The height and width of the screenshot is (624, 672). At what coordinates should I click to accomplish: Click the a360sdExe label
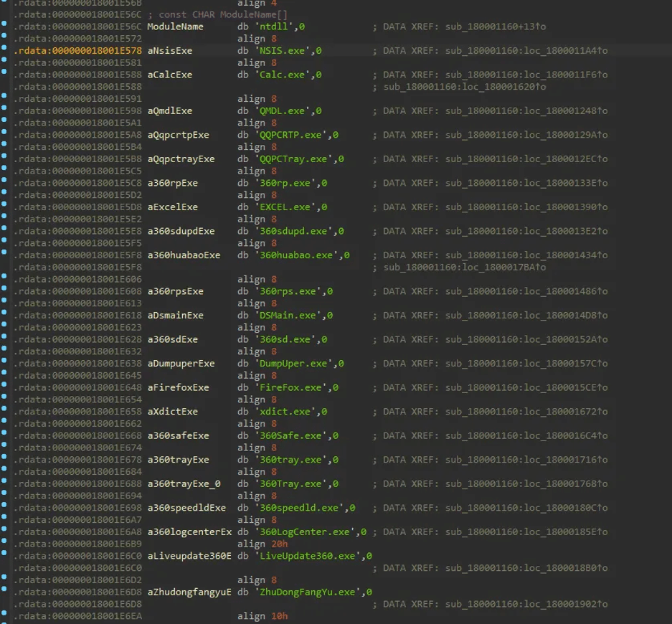point(173,339)
